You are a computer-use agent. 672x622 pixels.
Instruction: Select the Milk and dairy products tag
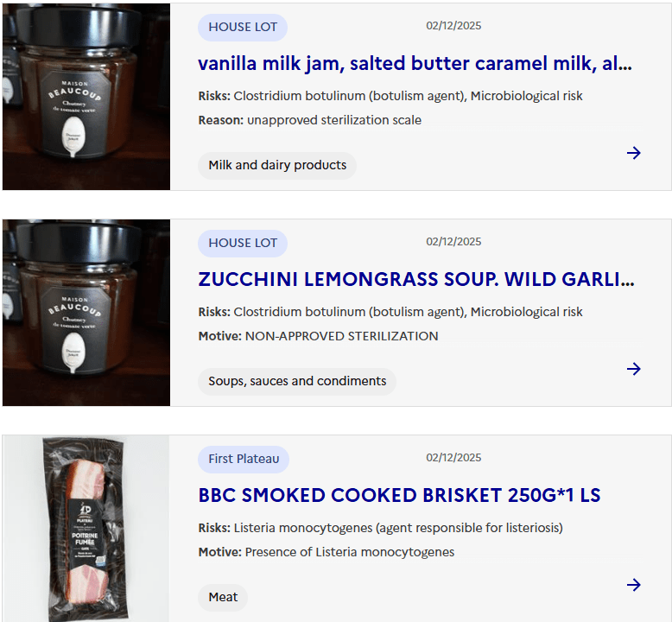tap(277, 165)
